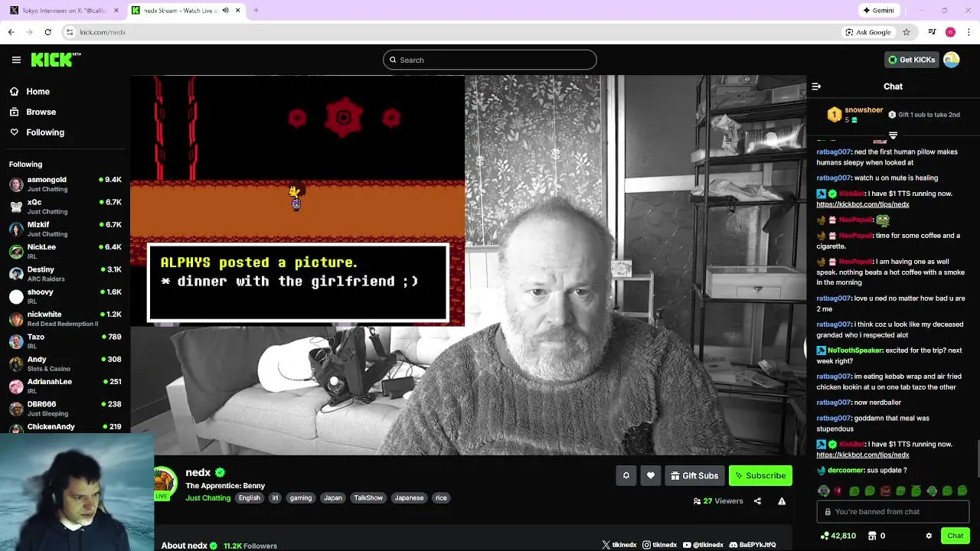Open DBR666 channel in Following list
This screenshot has height=551, width=980.
pos(65,408)
